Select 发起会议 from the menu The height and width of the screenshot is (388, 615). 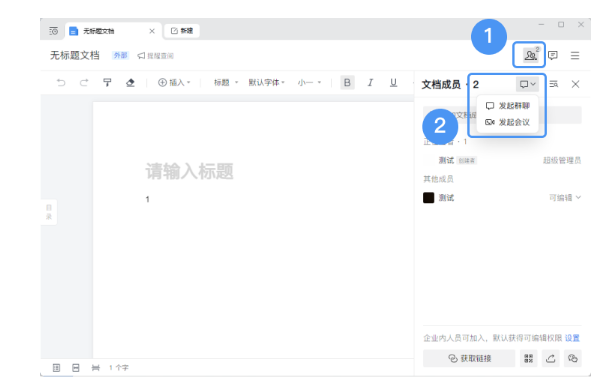[508, 122]
